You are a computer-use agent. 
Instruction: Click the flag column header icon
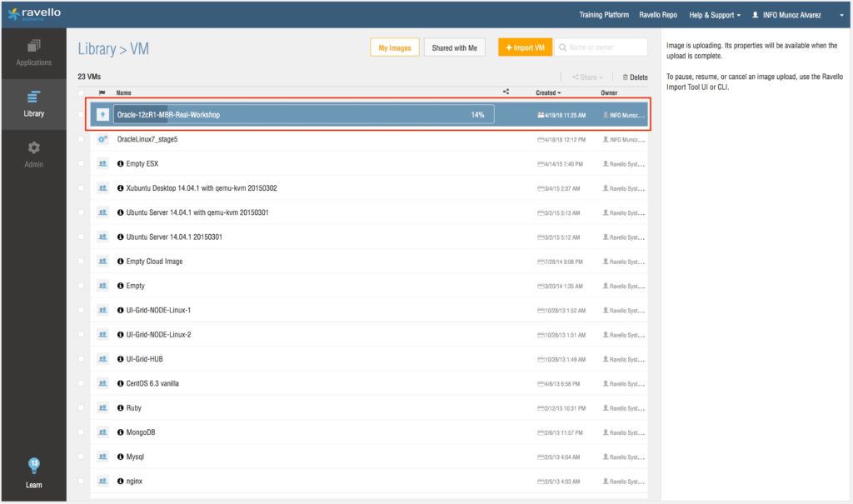[x=102, y=92]
